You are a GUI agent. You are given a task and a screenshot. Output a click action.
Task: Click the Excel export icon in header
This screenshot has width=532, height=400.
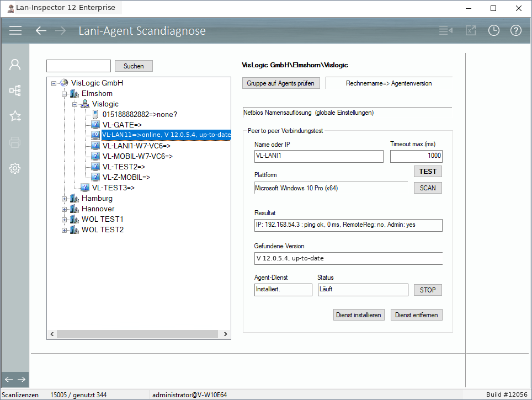(471, 30)
